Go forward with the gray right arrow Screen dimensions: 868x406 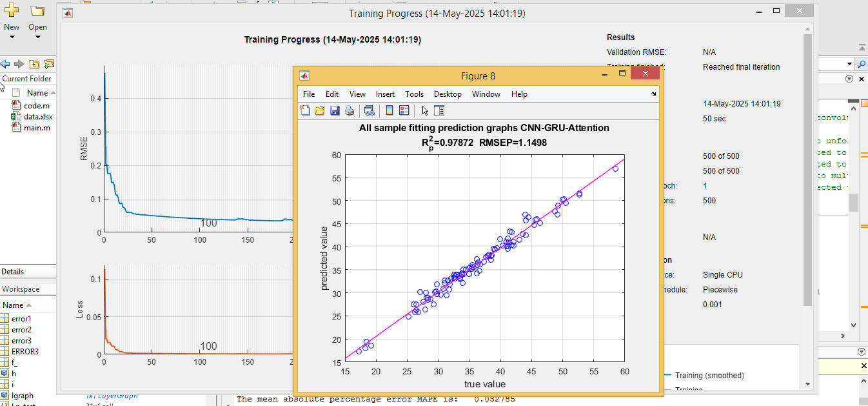point(19,64)
